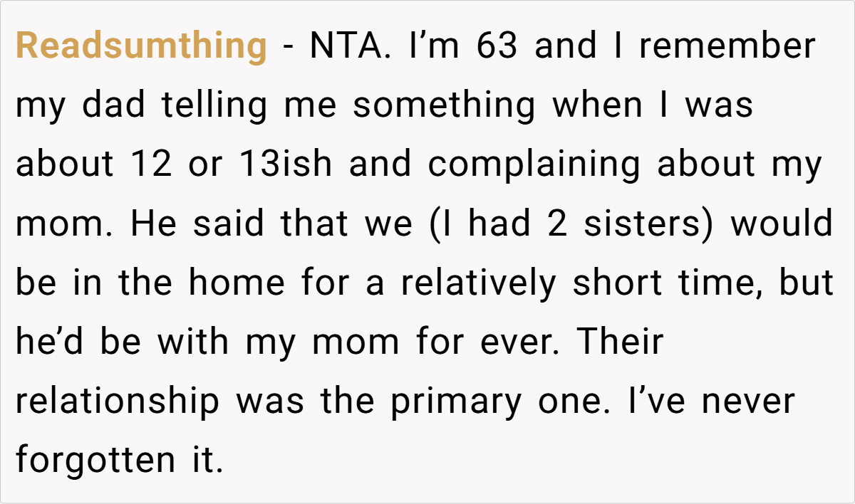Click the word 'complaining'
This screenshot has height=504, width=855.
534,165
